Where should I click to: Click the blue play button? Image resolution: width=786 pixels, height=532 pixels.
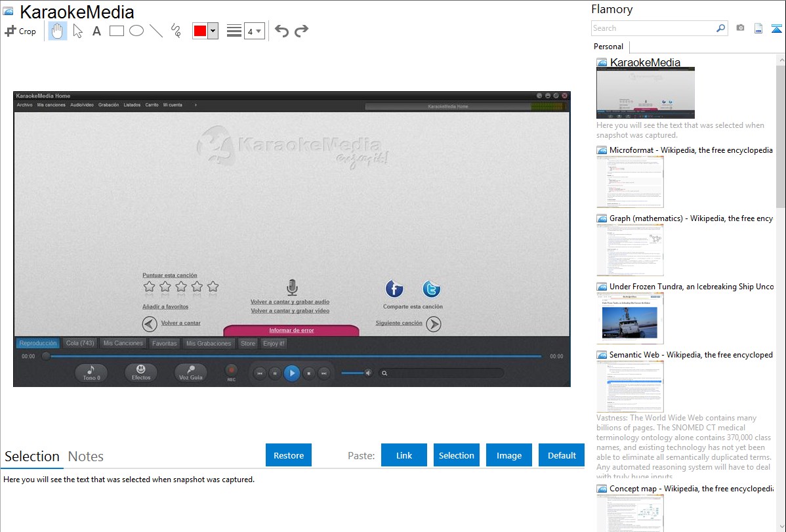click(x=292, y=373)
